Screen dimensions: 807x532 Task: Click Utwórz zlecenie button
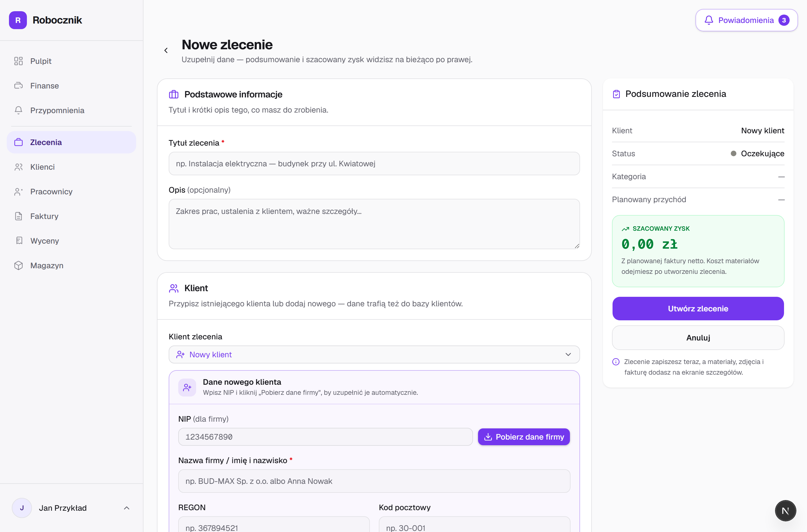698,309
